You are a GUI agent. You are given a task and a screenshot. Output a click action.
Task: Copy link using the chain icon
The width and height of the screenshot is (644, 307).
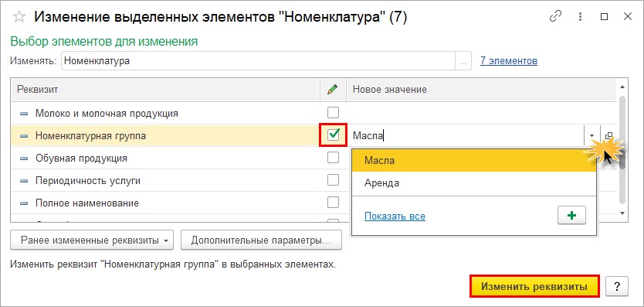point(555,16)
